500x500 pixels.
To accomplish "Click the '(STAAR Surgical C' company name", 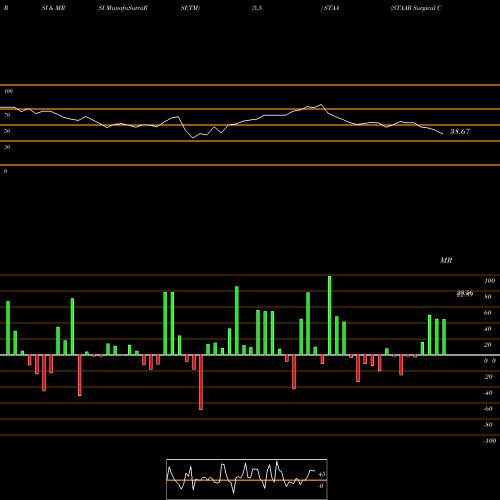I will [416, 8].
